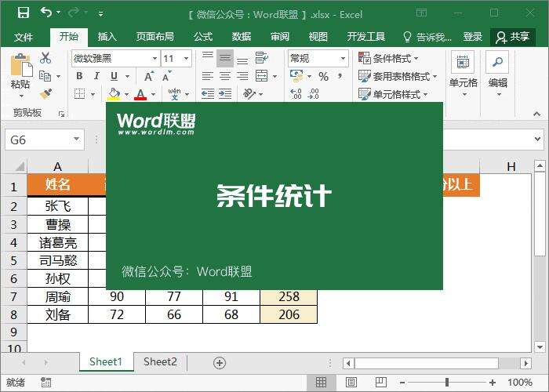The height and width of the screenshot is (392, 549).
Task: Apply the red font color A
Action: 140,94
